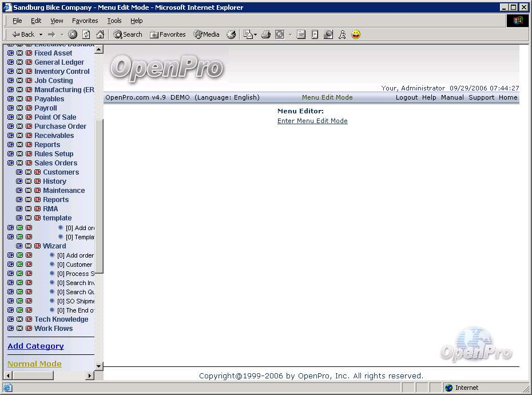The image size is (532, 395).
Task: Click the Print icon in browser toolbar
Action: click(265, 34)
